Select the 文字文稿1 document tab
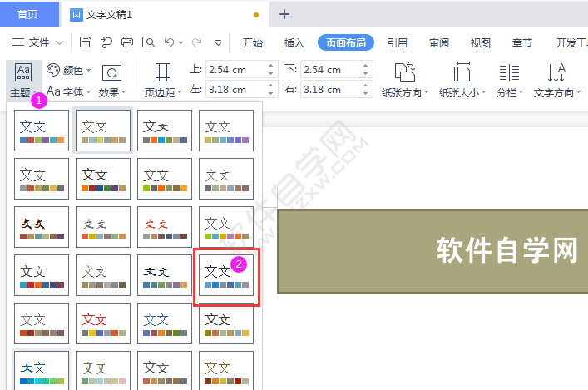Screen dimensions: 588x390 pyautogui.click(x=165, y=15)
